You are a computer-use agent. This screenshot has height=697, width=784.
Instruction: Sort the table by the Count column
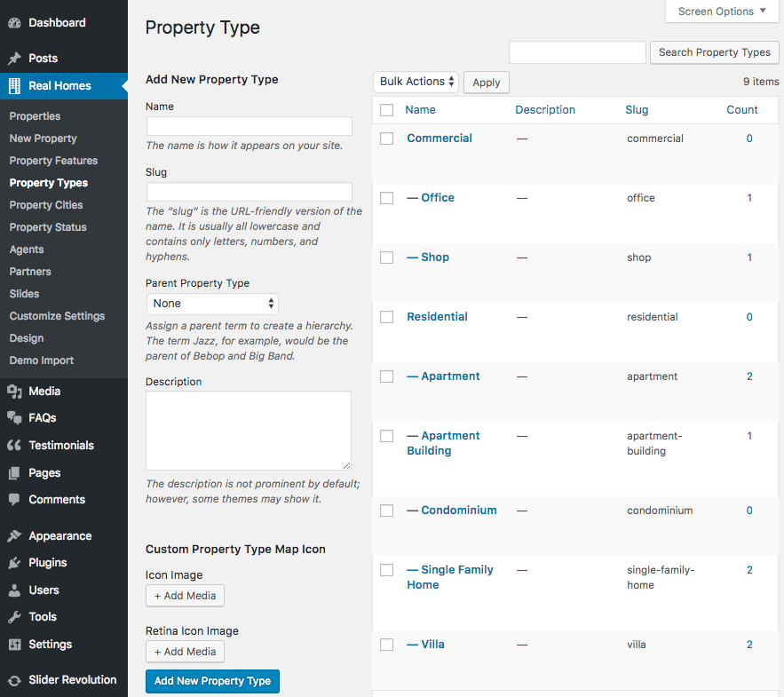pos(742,109)
